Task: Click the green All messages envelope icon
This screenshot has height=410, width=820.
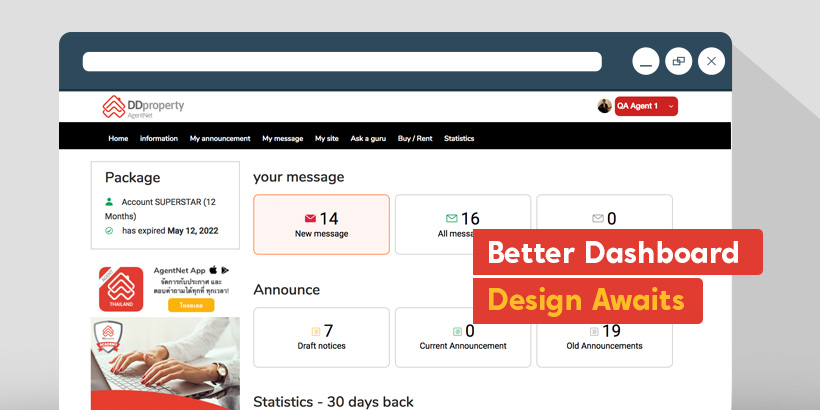Action: 451,218
